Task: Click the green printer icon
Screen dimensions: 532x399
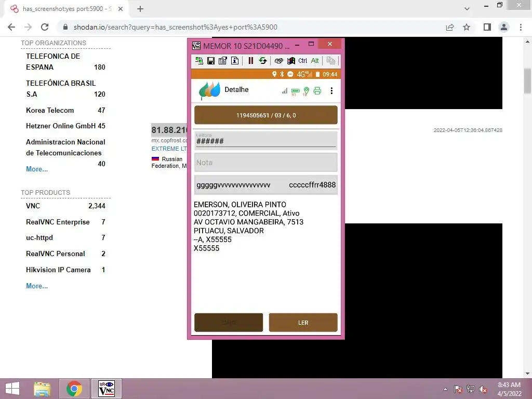Action: pyautogui.click(x=317, y=90)
